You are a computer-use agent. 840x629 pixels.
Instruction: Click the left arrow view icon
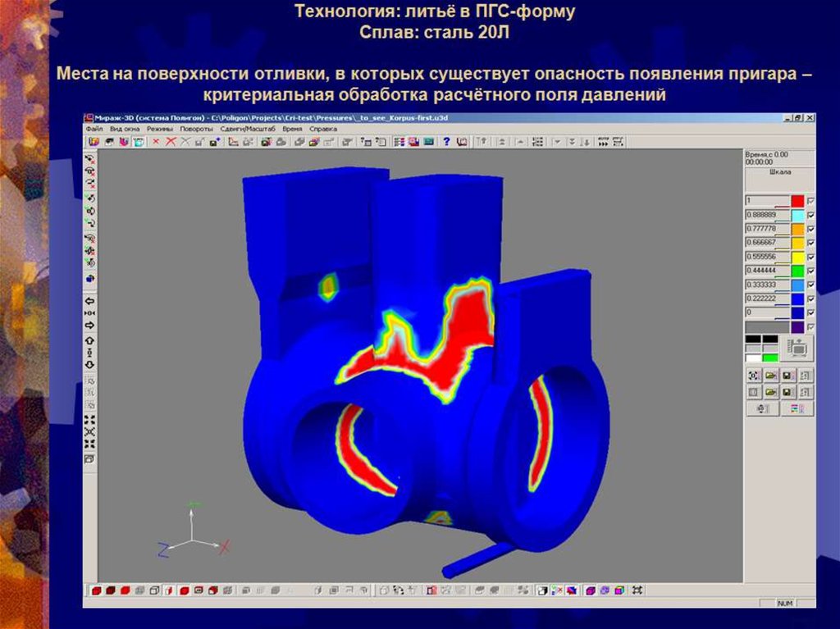pos(90,301)
